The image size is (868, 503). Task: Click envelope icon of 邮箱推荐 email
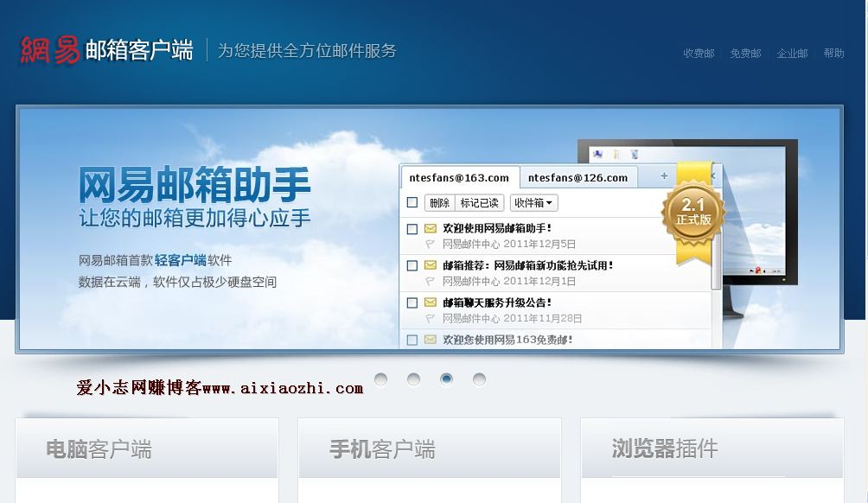(431, 266)
